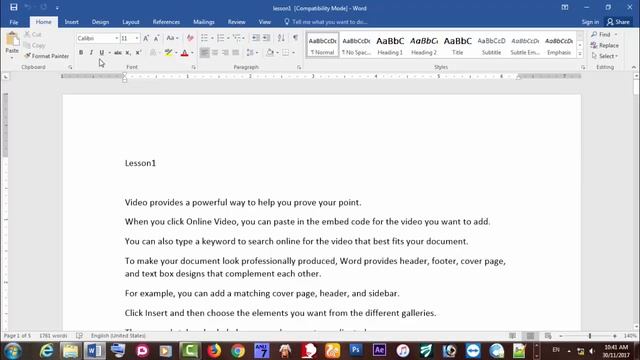The height and width of the screenshot is (360, 640).
Task: Open the font size dropdown
Action: pyautogui.click(x=137, y=38)
